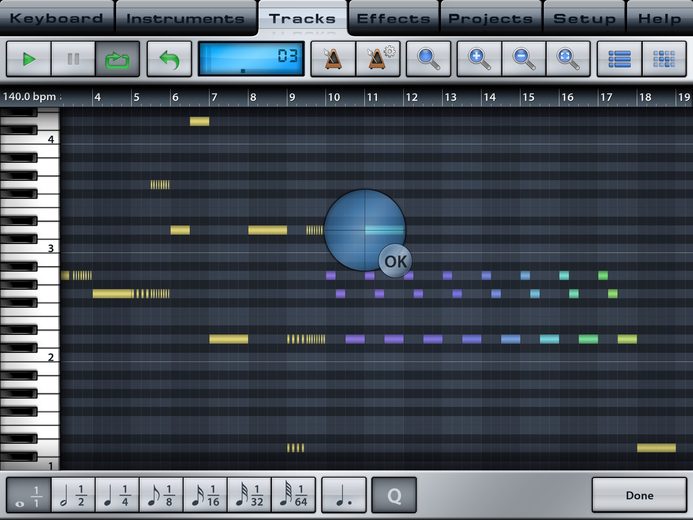Viewport: 693px width, 520px height.
Task: Zoom in with the plus magnifier
Action: (480, 59)
